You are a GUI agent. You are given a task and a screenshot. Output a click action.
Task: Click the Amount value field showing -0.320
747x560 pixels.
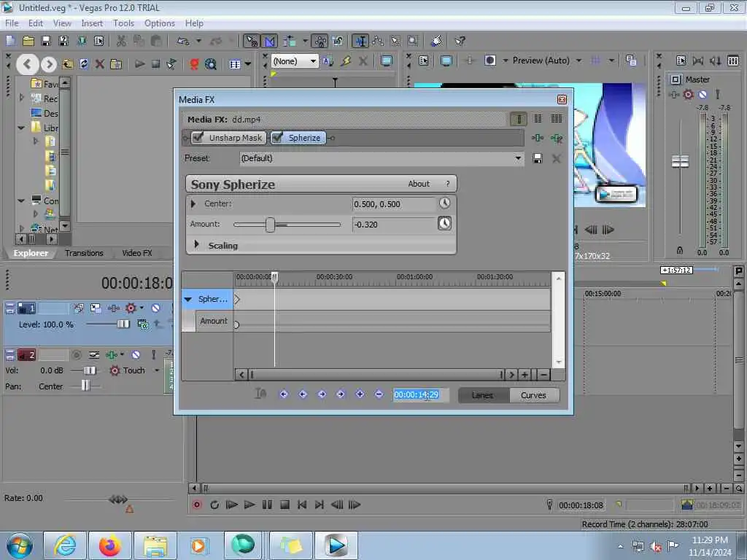click(x=394, y=225)
